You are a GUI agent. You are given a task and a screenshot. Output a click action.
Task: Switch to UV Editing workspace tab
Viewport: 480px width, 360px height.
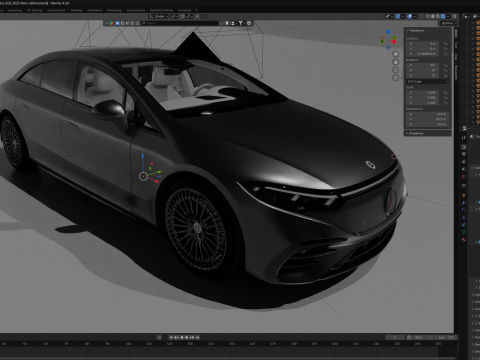tap(34, 10)
